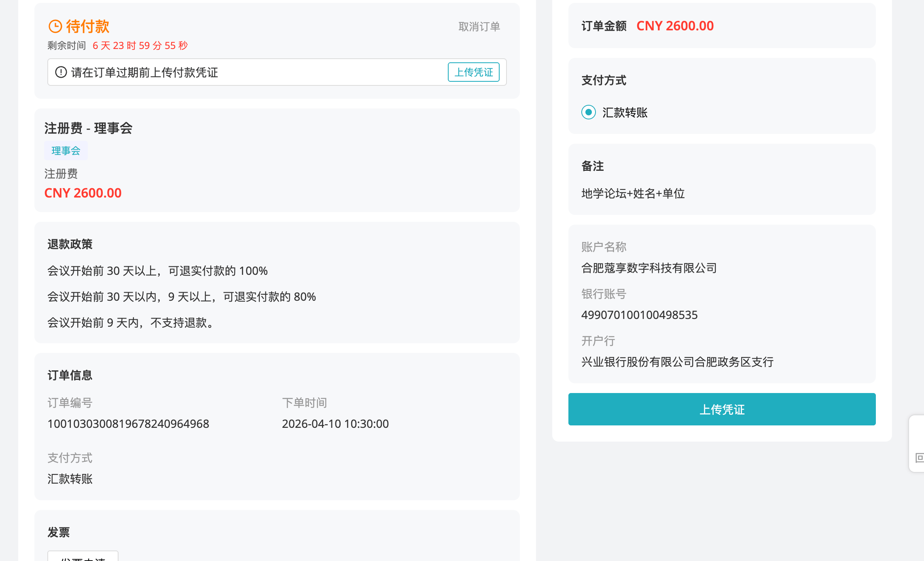
Task: Click the red countdown timer text
Action: (x=140, y=45)
